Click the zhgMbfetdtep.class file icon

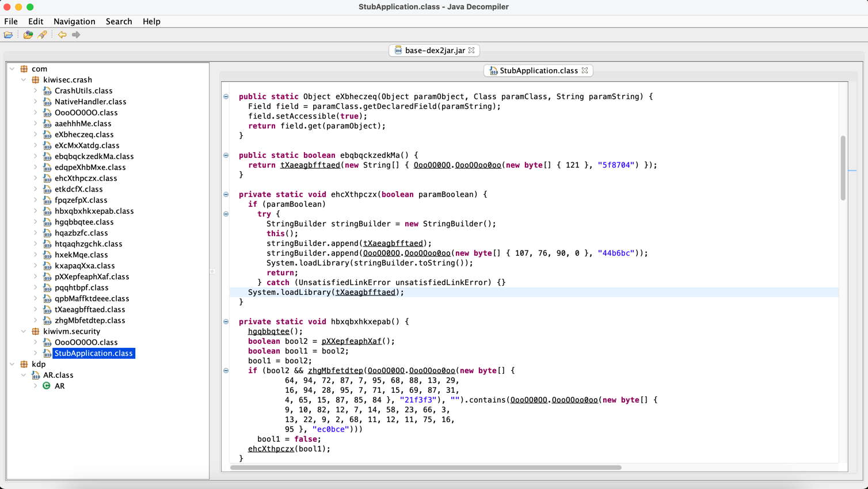point(47,320)
